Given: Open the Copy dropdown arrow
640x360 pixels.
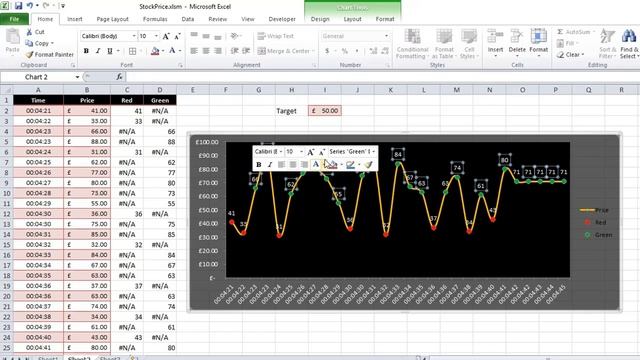Looking at the screenshot, I should click(52, 43).
